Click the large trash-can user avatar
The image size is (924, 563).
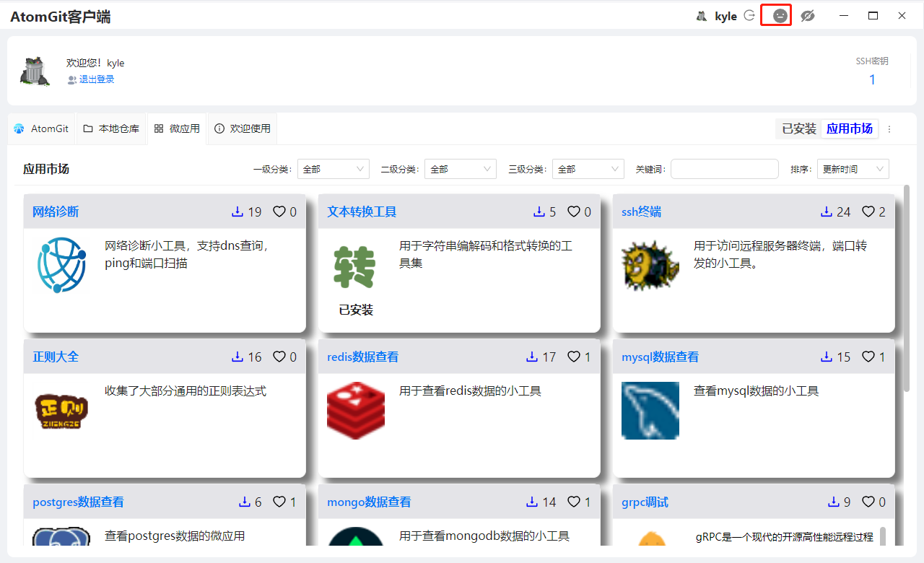[35, 71]
